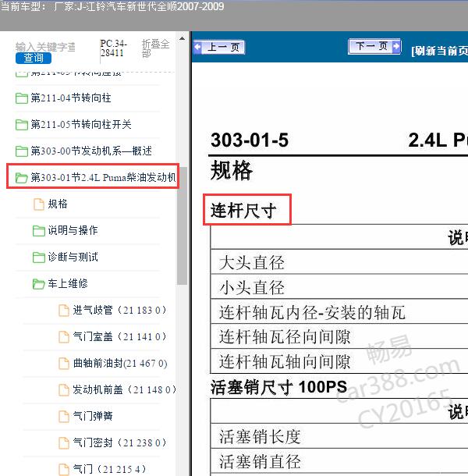Screen dimensions: 468x476
Task: Select the 活塞销长度 table row
Action: (x=339, y=436)
